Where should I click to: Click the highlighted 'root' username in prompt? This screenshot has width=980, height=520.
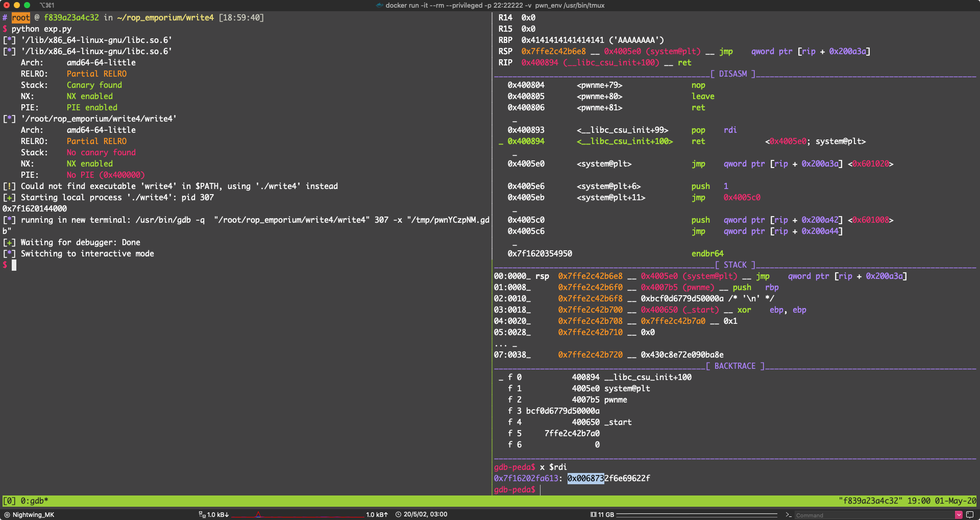(21, 17)
